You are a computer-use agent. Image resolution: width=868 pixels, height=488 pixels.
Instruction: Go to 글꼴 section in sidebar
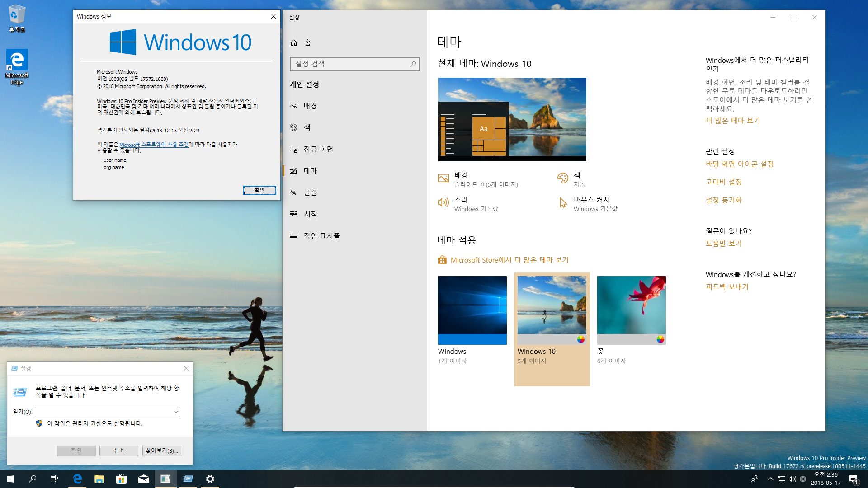(355, 192)
